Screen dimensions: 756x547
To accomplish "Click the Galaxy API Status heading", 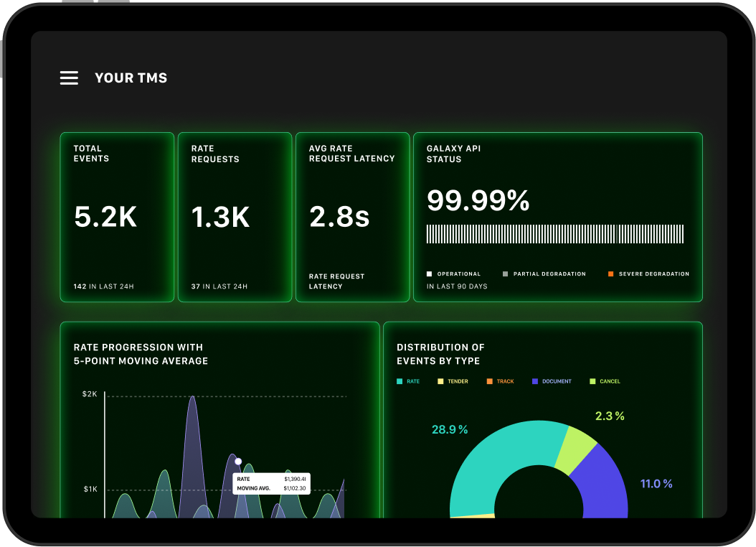I will [453, 154].
